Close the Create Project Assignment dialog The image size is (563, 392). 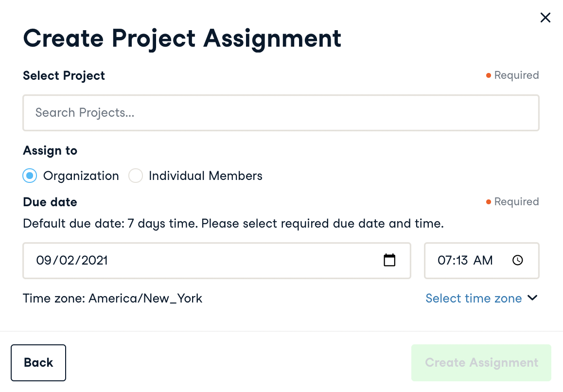click(x=545, y=18)
